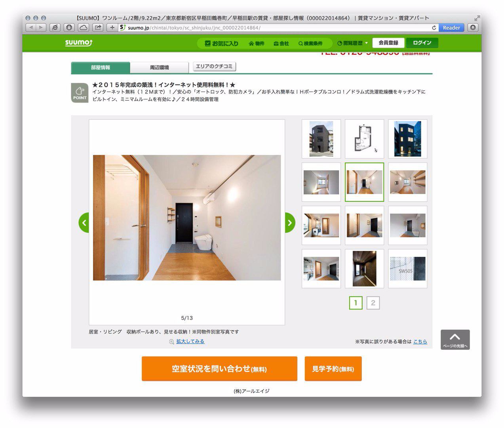
Task: Click 空室状況を問い合わせ orange button
Action: (219, 369)
